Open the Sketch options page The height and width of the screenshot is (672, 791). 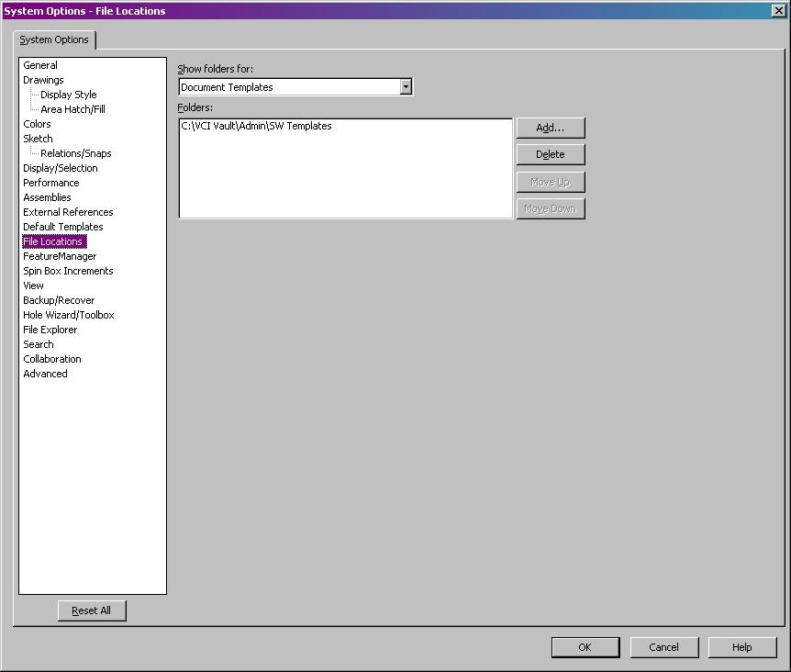click(38, 139)
